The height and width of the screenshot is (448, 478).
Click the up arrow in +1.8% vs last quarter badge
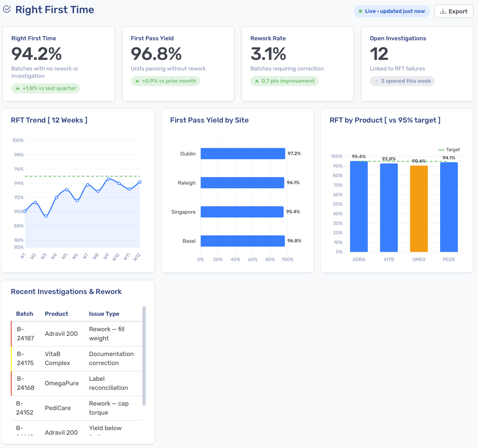18,88
